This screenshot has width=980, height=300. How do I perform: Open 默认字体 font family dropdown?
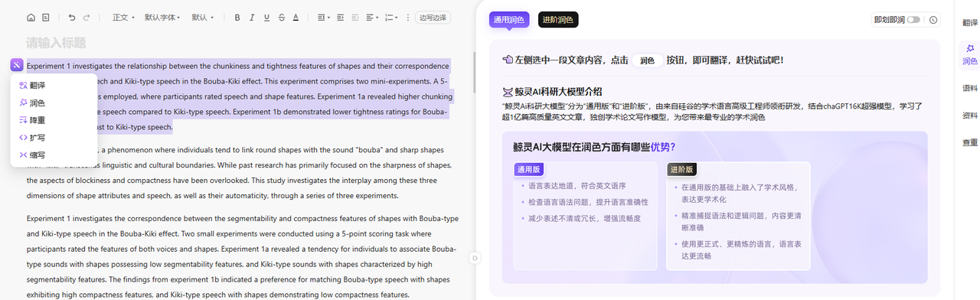coord(162,17)
